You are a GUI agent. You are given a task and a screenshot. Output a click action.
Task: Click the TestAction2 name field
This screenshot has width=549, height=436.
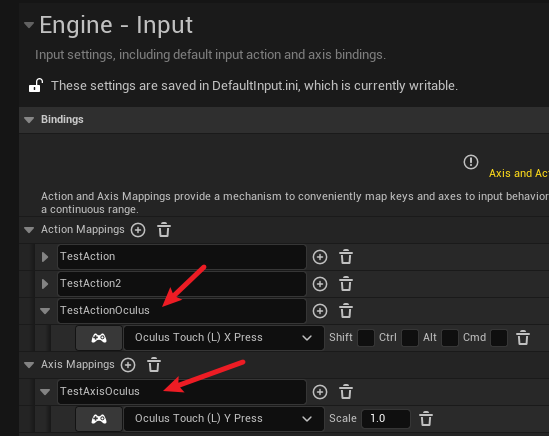point(182,284)
